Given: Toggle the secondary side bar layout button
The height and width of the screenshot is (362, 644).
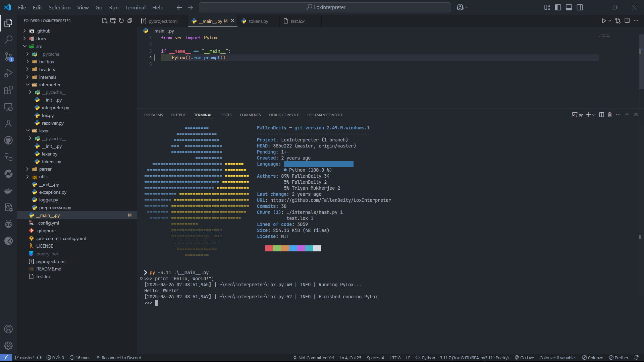Looking at the screenshot, I should [x=580, y=7].
